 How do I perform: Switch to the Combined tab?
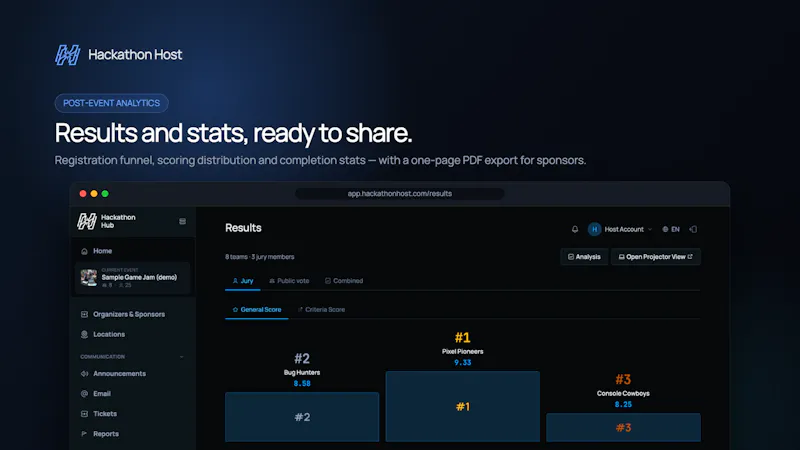pos(344,281)
